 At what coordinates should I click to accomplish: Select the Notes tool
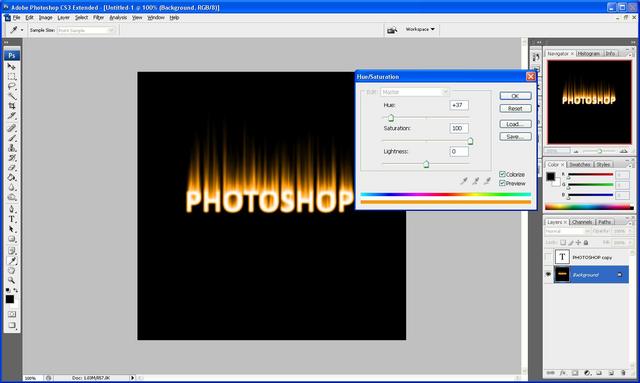[x=11, y=251]
